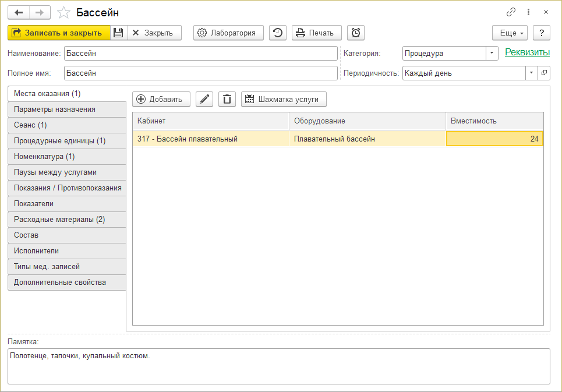Add to favorites with star icon

tap(65, 12)
